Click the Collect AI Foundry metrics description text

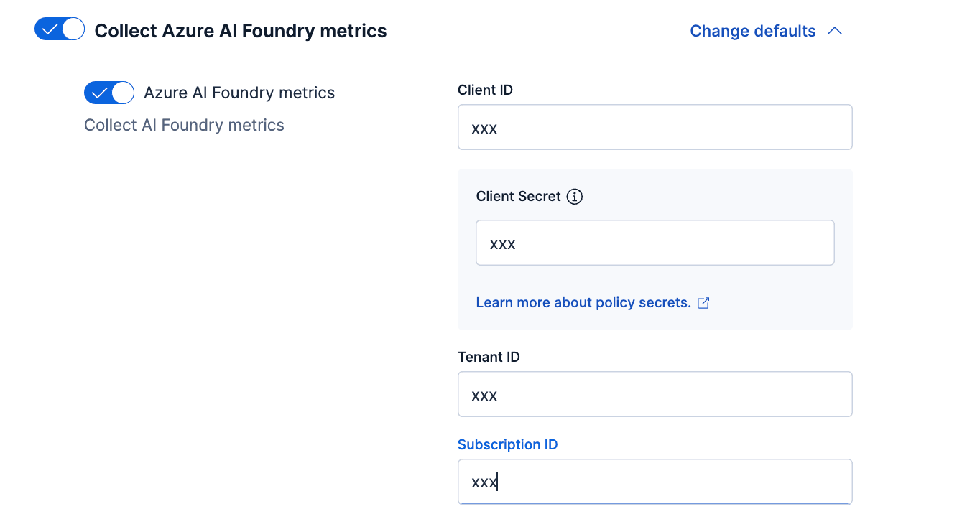tap(183, 125)
